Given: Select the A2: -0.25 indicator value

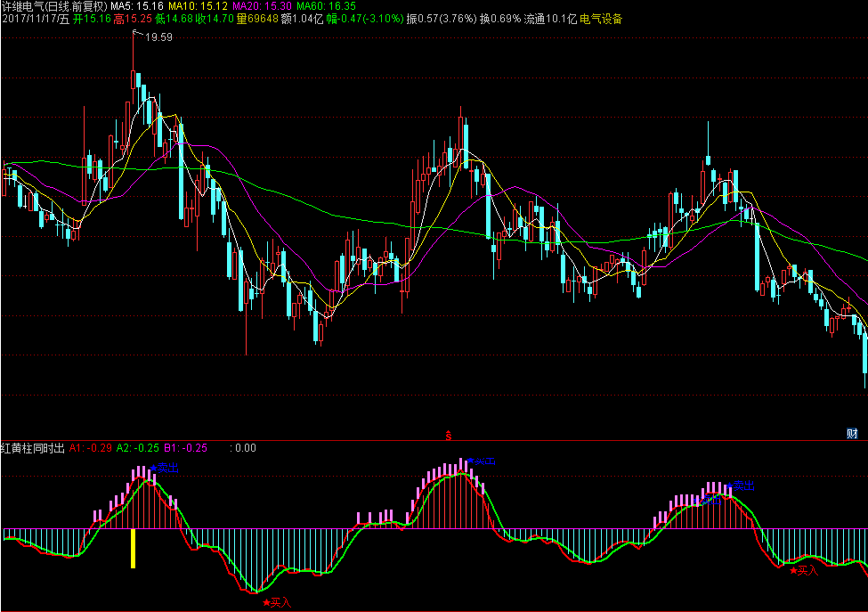Looking at the screenshot, I should pos(138,448).
